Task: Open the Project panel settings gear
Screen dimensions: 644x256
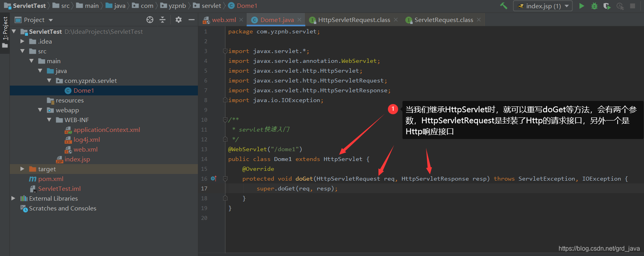Action: pos(179,20)
